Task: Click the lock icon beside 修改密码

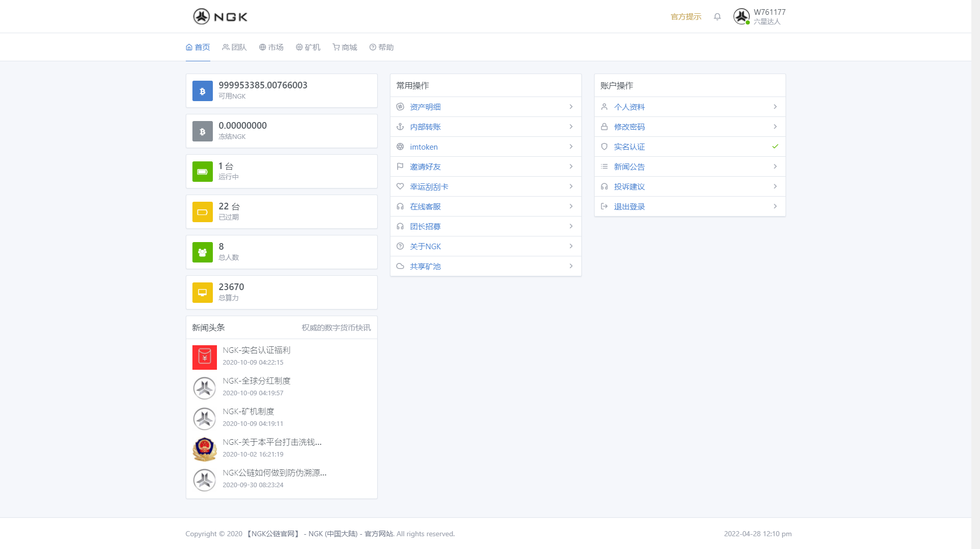Action: (604, 127)
